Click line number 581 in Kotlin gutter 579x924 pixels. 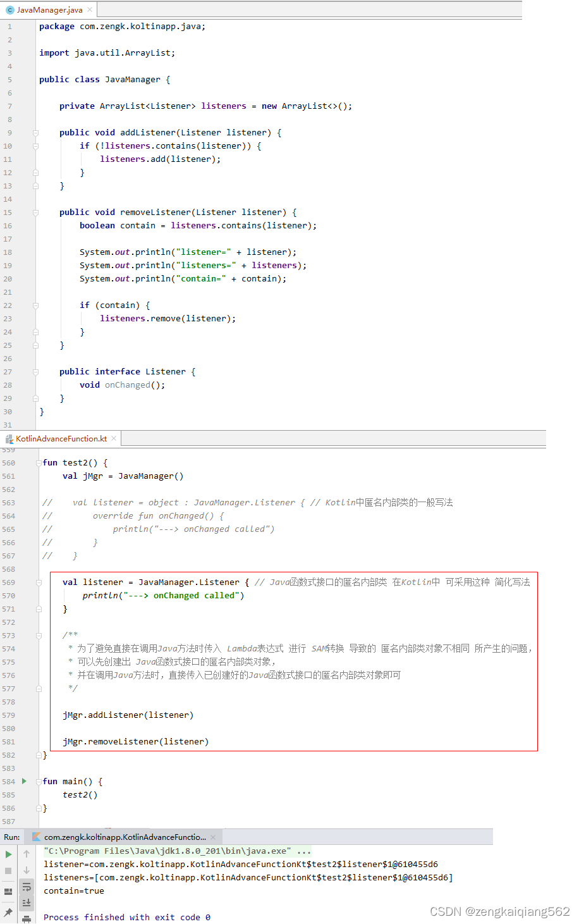coord(8,742)
